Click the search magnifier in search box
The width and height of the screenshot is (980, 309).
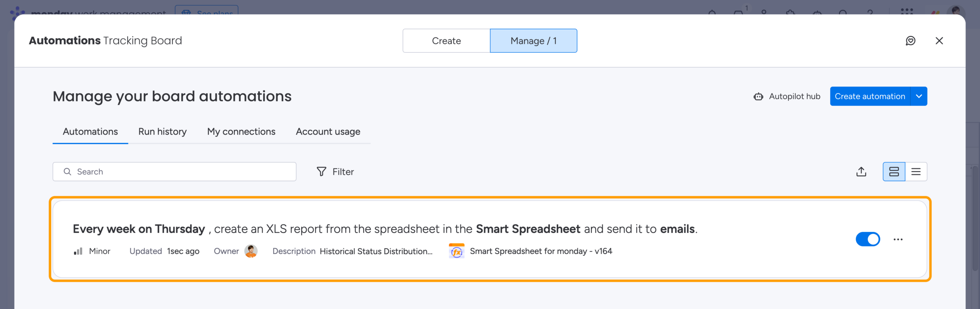[67, 172]
